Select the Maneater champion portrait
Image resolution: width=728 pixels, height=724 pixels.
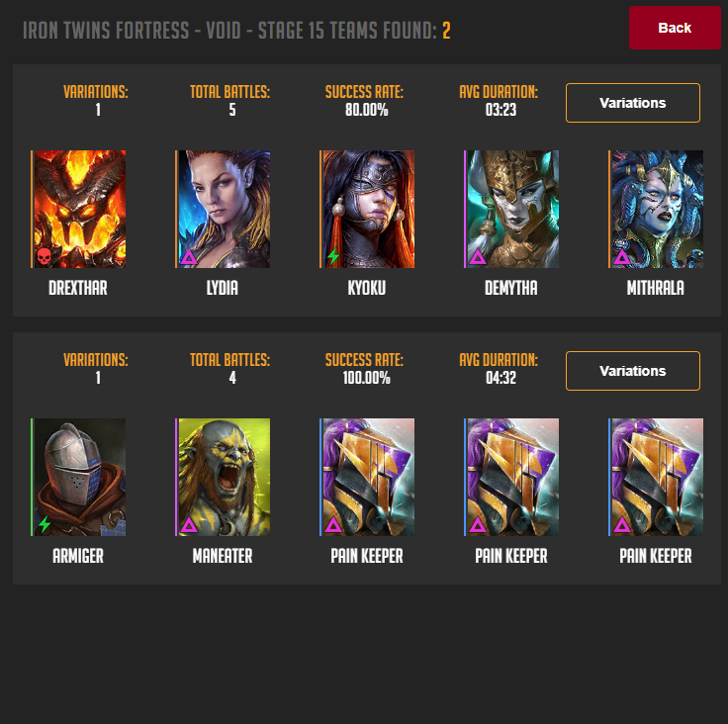(223, 477)
